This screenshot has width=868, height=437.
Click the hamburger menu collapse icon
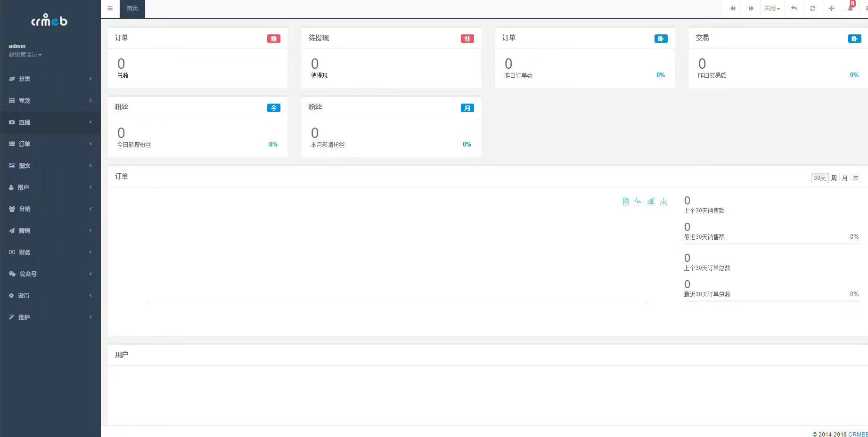pos(110,8)
